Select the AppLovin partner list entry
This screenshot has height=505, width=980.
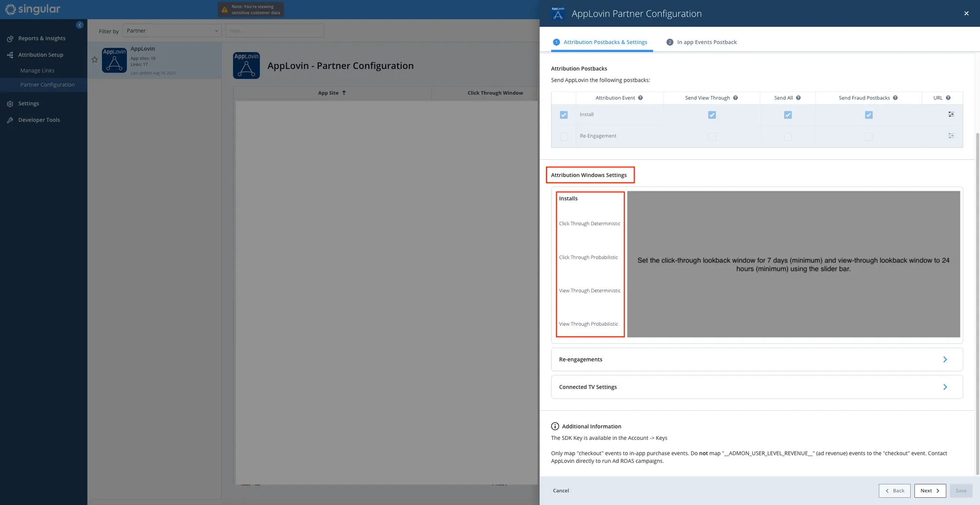click(155, 60)
